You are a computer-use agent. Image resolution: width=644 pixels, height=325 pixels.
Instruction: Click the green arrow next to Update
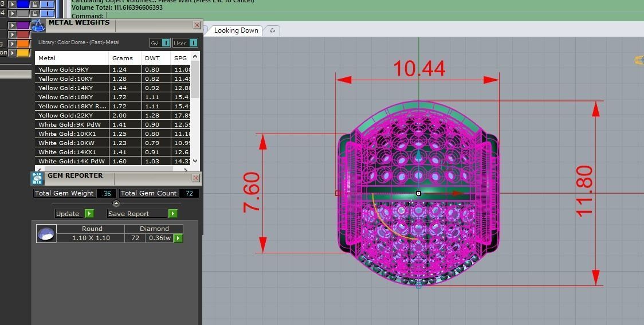pos(89,213)
